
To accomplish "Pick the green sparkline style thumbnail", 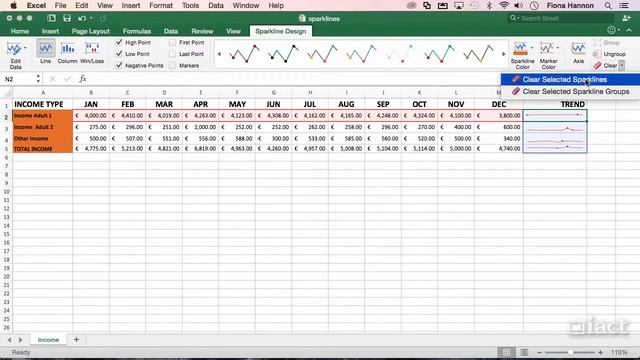I will [439, 54].
